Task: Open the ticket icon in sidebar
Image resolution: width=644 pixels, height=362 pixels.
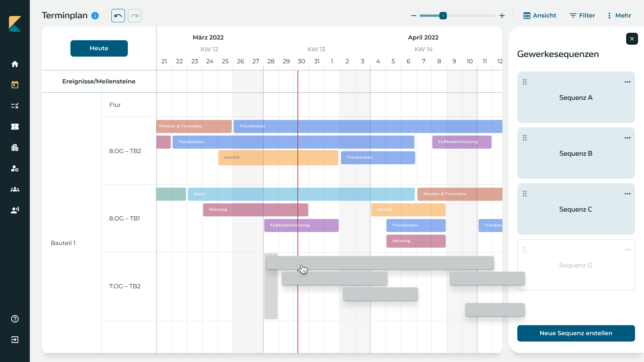Action: point(15,127)
